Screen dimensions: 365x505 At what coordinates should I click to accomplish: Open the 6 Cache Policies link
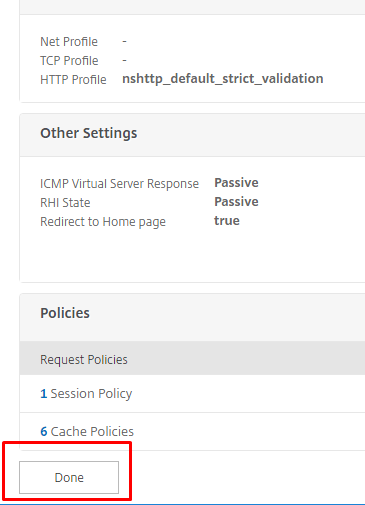(87, 431)
